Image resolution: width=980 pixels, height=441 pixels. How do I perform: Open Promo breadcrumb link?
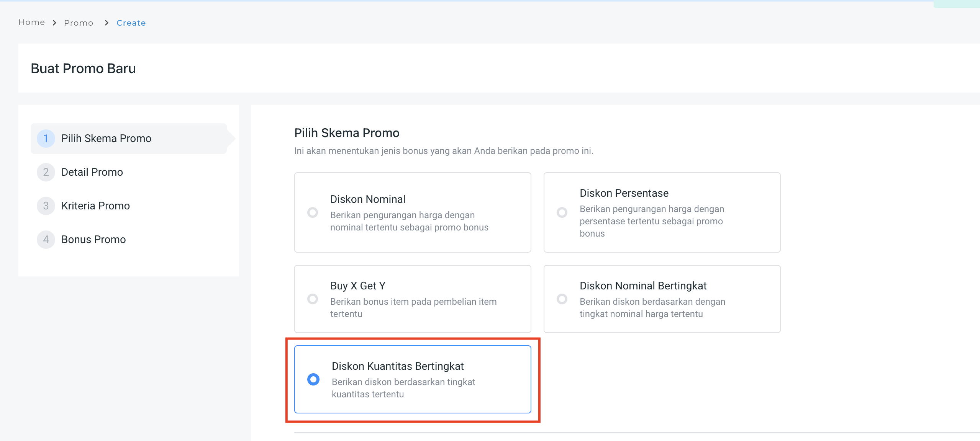click(x=79, y=23)
